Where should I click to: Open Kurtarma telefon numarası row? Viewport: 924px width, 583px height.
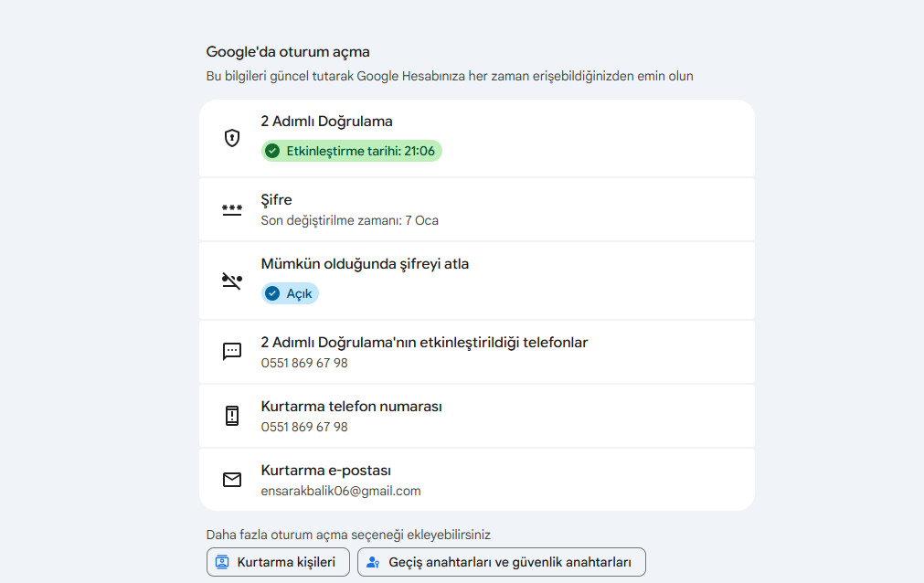[x=477, y=416]
